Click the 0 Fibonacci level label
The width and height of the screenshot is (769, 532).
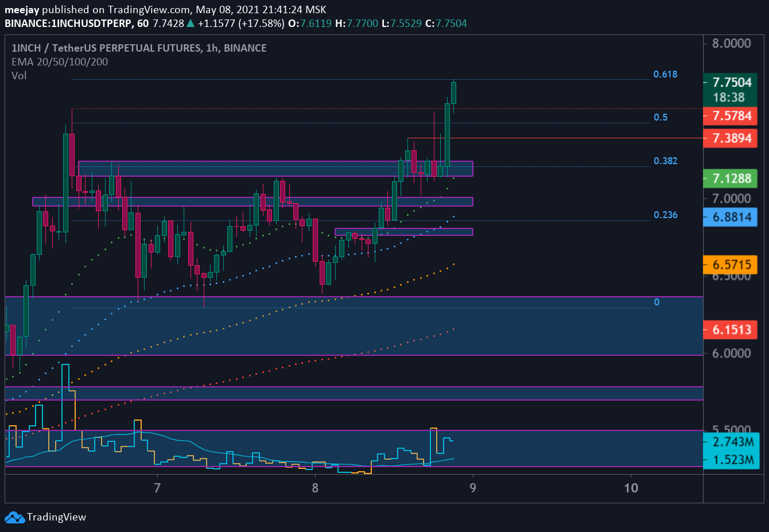(x=657, y=302)
